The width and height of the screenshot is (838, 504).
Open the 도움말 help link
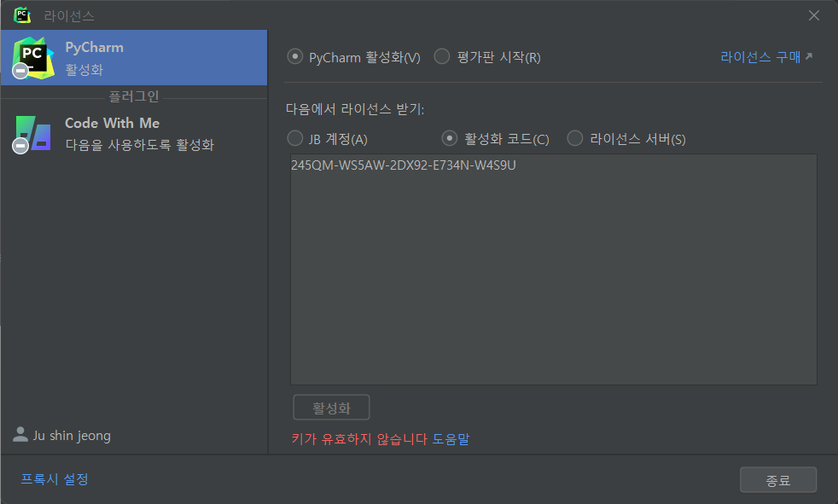click(451, 439)
